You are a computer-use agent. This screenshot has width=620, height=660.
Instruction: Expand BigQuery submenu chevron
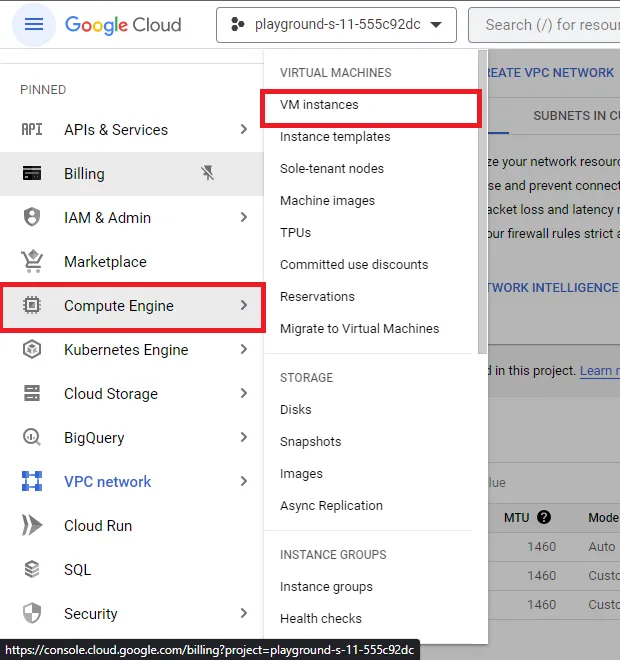(244, 437)
